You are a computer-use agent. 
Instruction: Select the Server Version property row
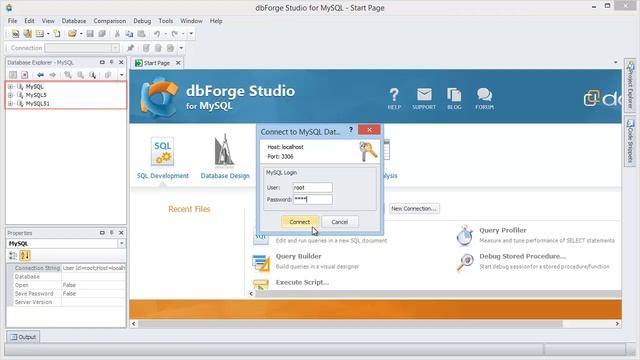(x=68, y=302)
